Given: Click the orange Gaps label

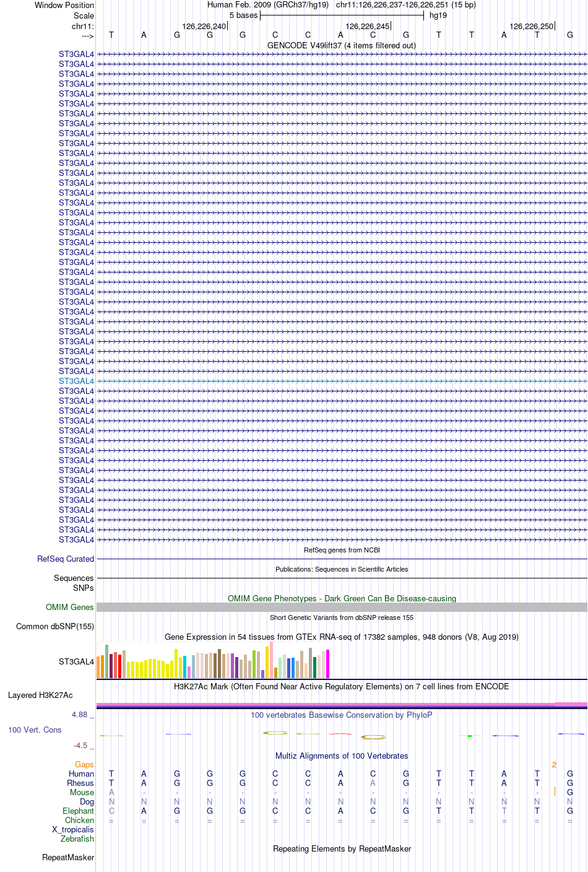Looking at the screenshot, I should point(85,764).
